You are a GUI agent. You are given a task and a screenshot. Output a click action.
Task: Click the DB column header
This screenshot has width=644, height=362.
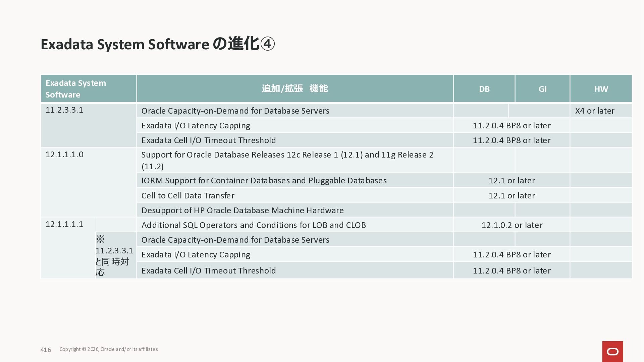click(x=484, y=89)
